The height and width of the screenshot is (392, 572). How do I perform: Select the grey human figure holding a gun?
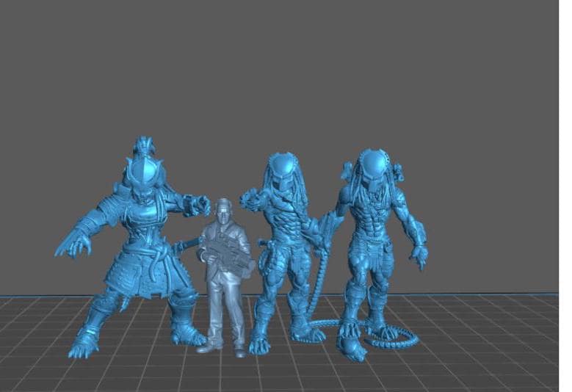pos(225,277)
